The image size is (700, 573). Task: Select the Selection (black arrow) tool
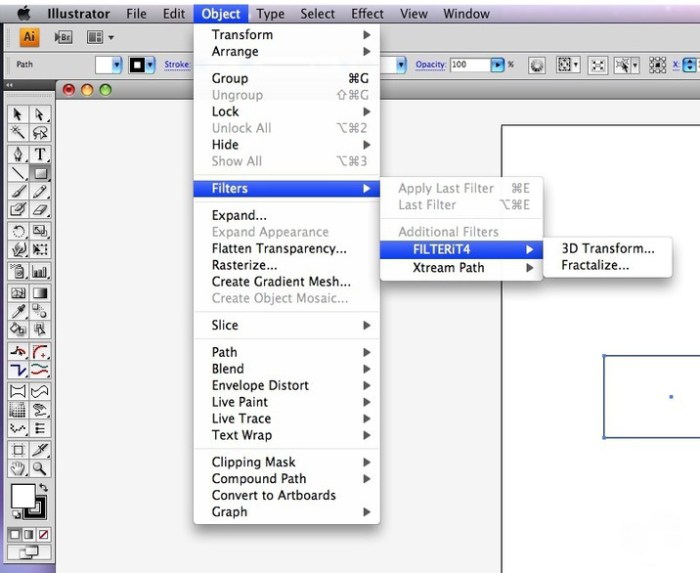[18, 114]
